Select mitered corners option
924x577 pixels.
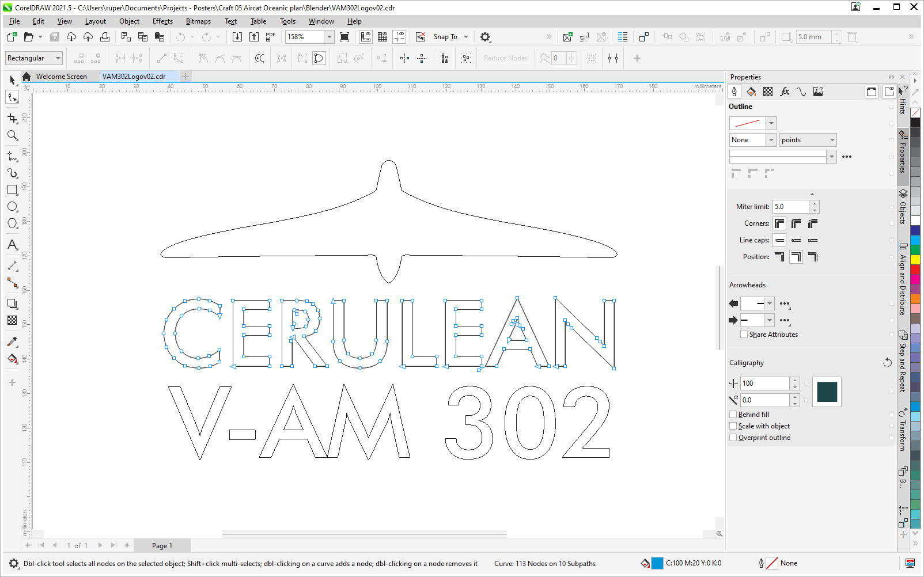779,223
